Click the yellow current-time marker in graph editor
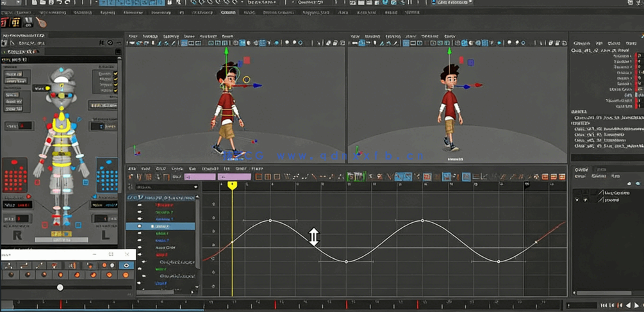Viewport: 644px width, 312px height. (x=232, y=185)
